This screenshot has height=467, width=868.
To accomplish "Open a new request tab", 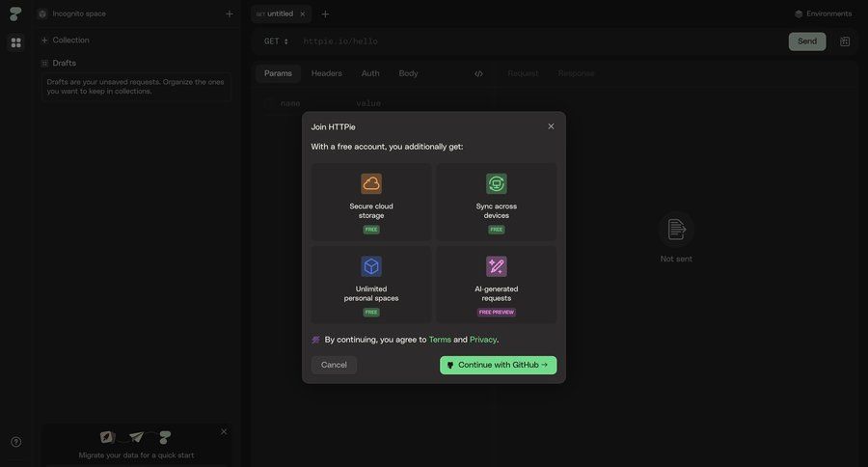I will coord(326,14).
